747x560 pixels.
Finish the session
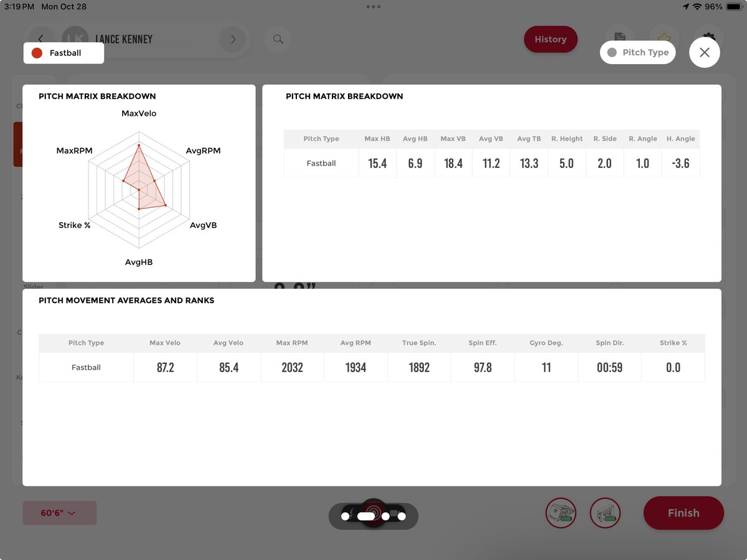point(684,513)
